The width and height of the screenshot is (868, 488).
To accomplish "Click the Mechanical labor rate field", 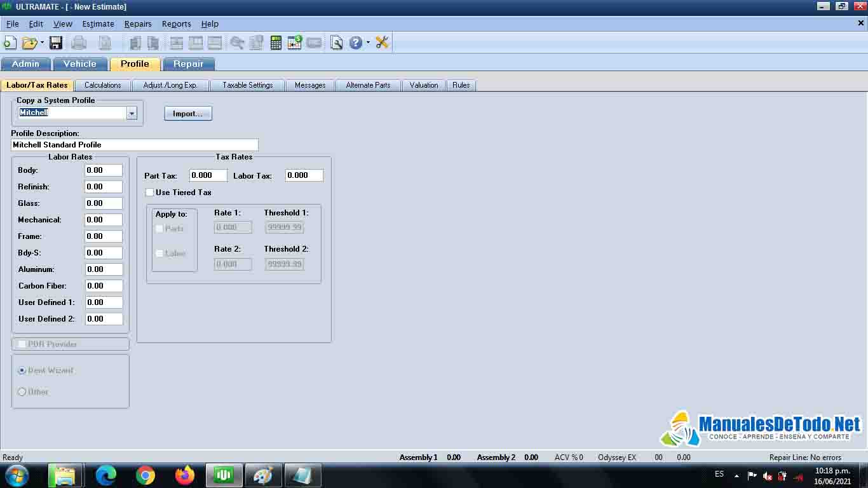I will pos(104,220).
